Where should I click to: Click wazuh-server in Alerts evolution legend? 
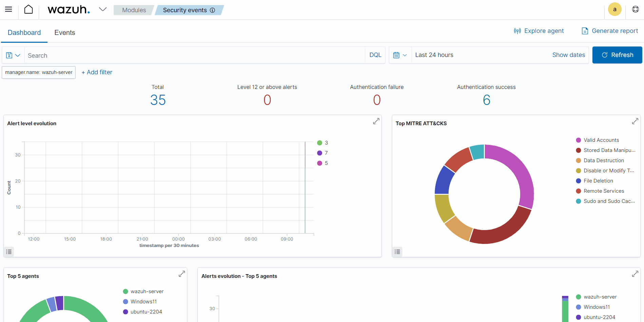[600, 297]
